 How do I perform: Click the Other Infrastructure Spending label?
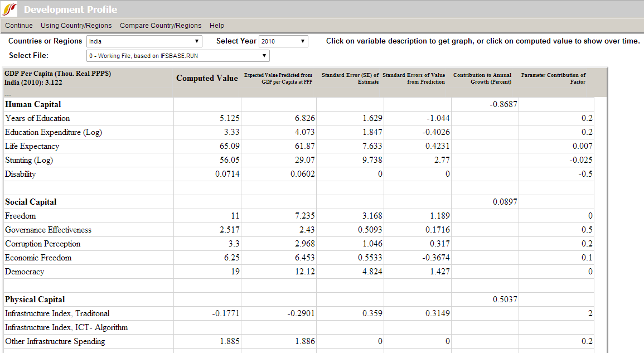pos(55,341)
